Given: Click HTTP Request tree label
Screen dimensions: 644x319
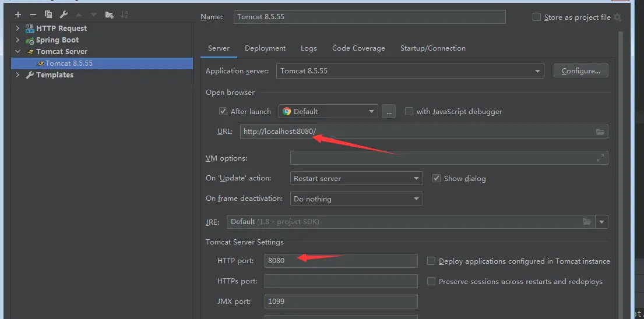Looking at the screenshot, I should 61,29.
